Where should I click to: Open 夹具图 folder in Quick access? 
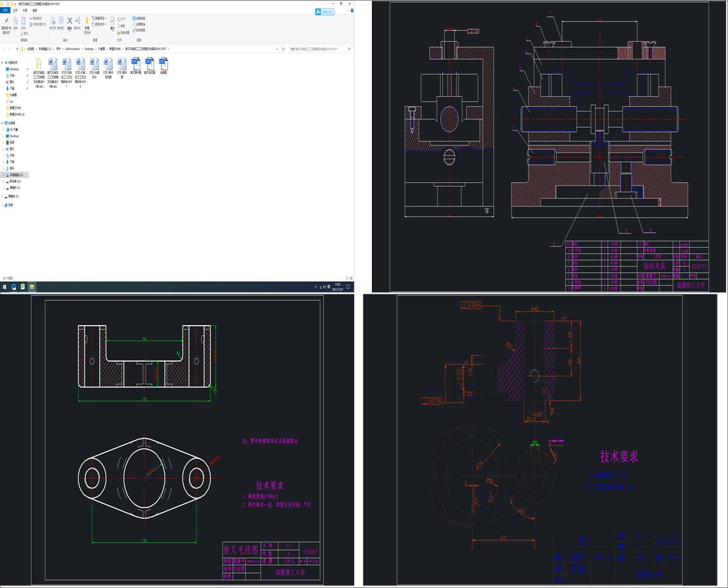point(12,94)
